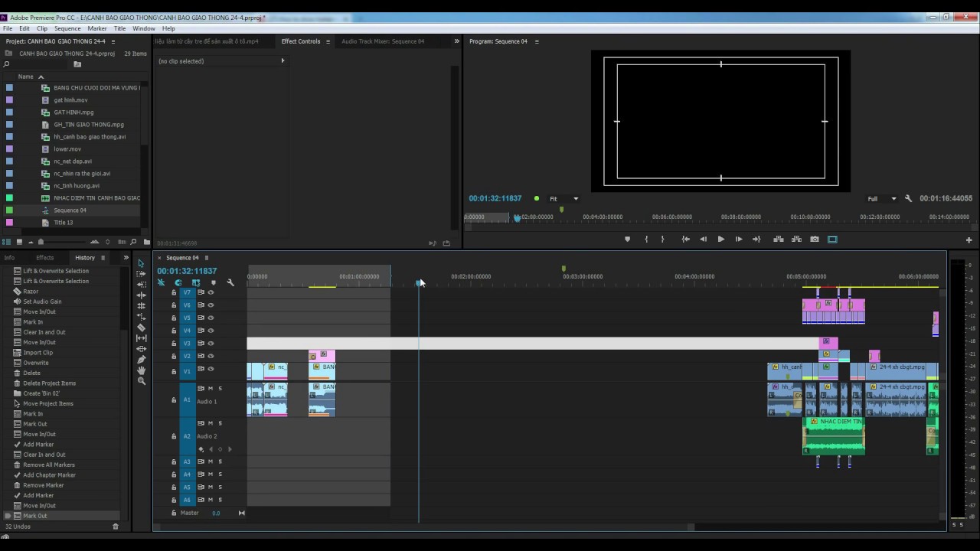Select the Zoom tool magnifier

141,381
